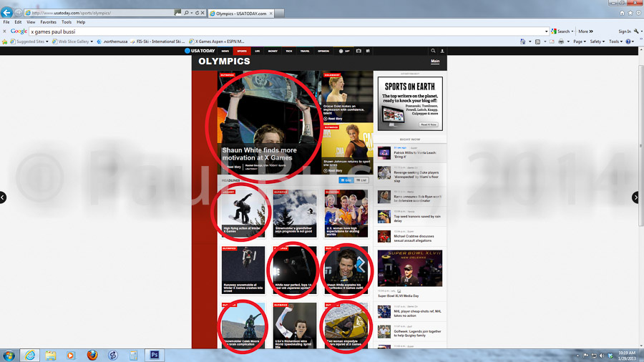The image size is (644, 362).
Task: Open the command bar Tools dropdown
Action: click(x=615, y=41)
